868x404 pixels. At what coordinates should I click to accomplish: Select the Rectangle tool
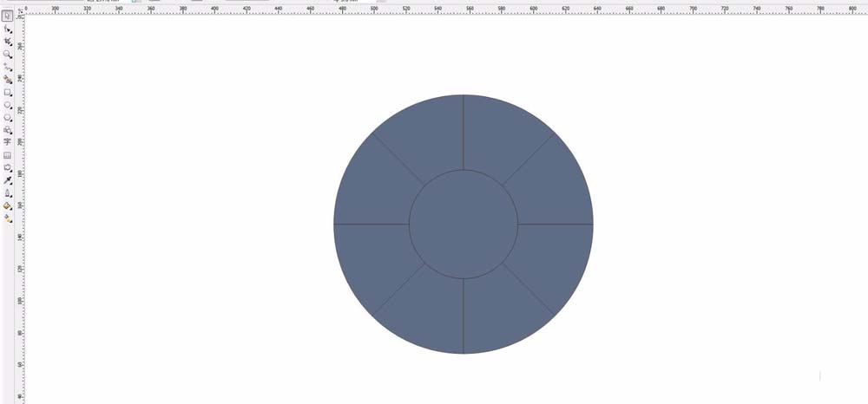(8, 92)
